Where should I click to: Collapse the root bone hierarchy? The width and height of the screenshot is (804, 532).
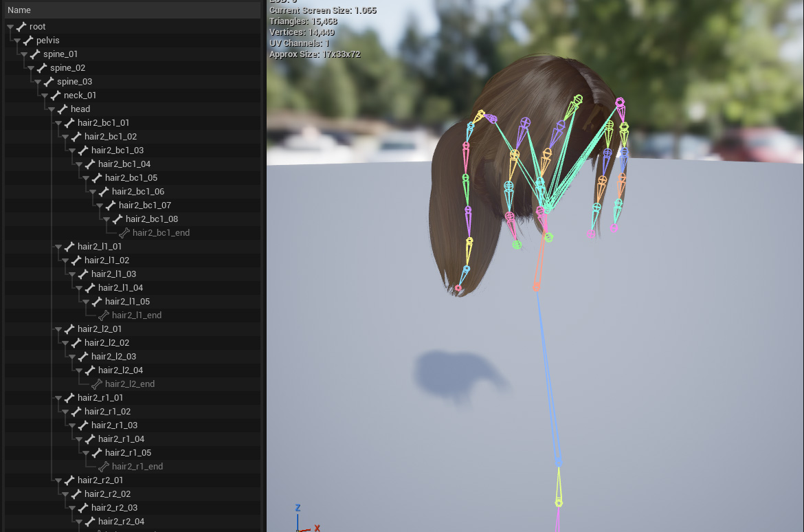point(10,27)
